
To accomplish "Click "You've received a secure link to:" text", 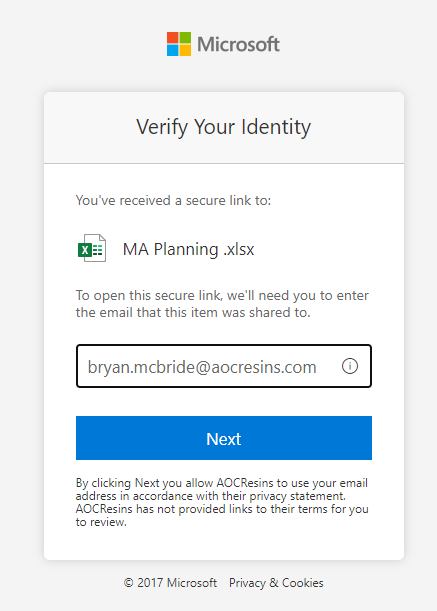I will pyautogui.click(x=173, y=200).
